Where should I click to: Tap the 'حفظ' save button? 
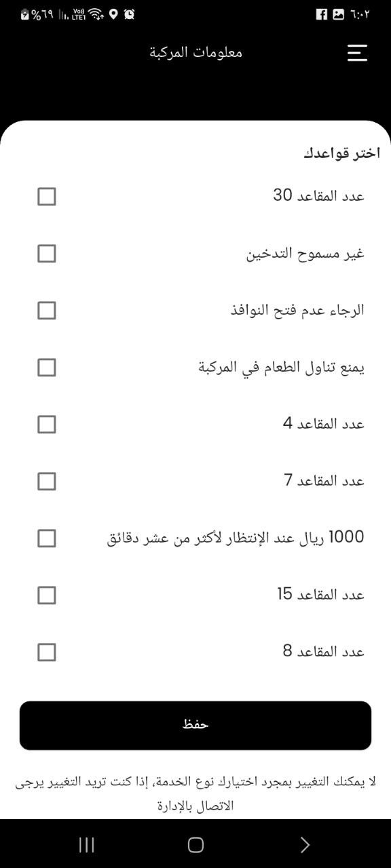click(x=195, y=725)
